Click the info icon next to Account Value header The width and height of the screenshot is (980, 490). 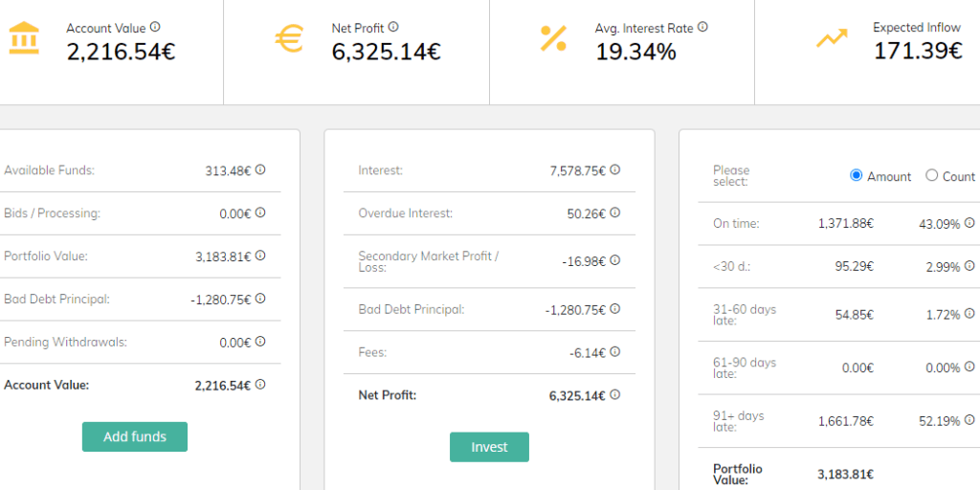point(155,28)
